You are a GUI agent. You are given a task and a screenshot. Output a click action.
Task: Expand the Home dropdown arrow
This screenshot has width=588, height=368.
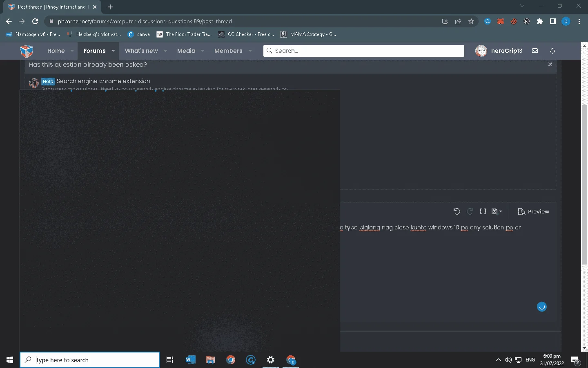(x=72, y=51)
